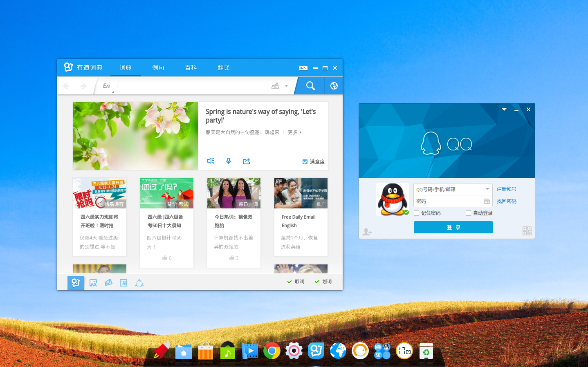This screenshot has width=588, height=367.
Task: Open the orange app store bag in dock
Action: point(206,351)
